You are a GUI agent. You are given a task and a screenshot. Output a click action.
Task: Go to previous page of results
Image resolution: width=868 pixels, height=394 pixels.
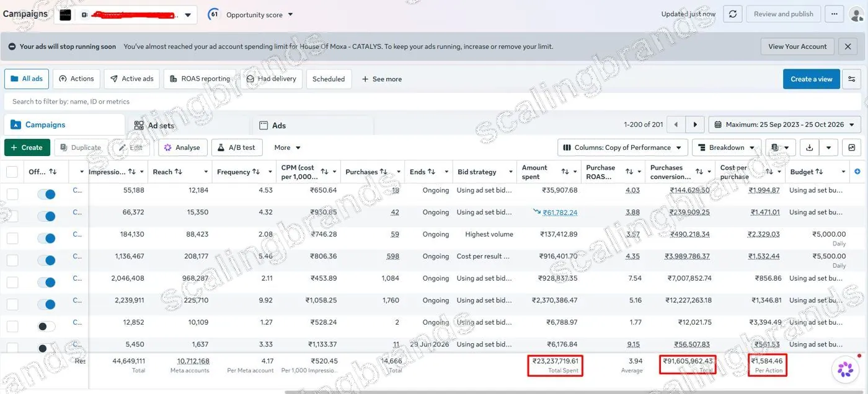click(x=676, y=125)
